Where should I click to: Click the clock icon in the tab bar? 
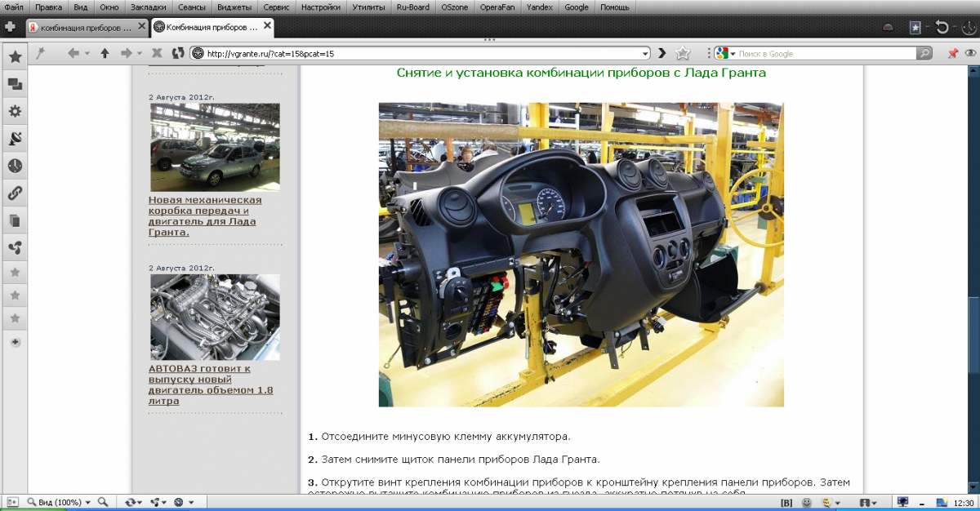(x=969, y=27)
